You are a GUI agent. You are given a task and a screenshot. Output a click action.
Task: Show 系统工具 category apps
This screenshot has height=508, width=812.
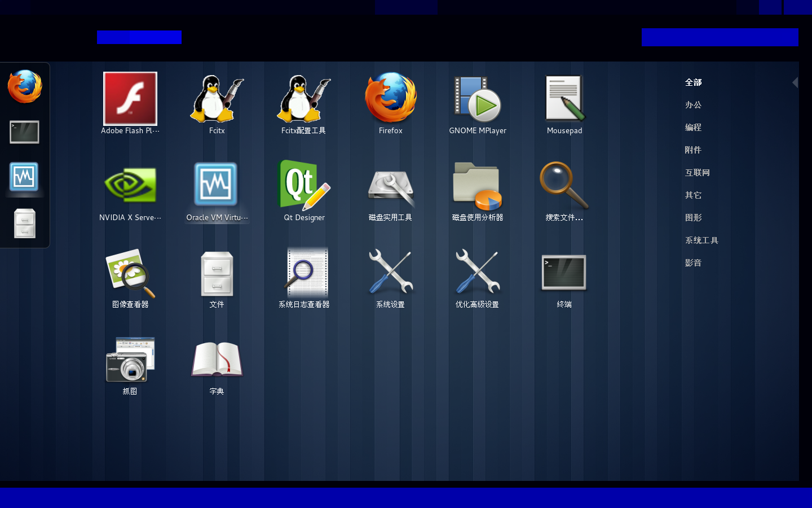701,240
